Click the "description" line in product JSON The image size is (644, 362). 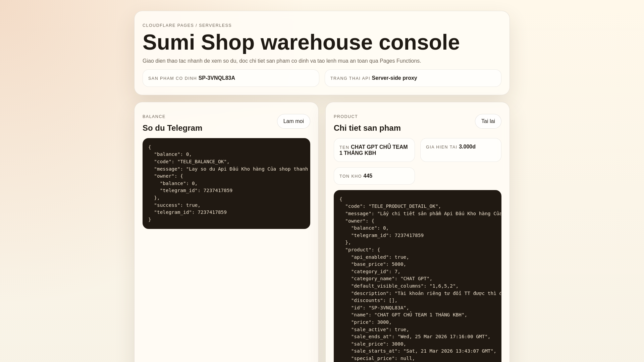(426, 293)
